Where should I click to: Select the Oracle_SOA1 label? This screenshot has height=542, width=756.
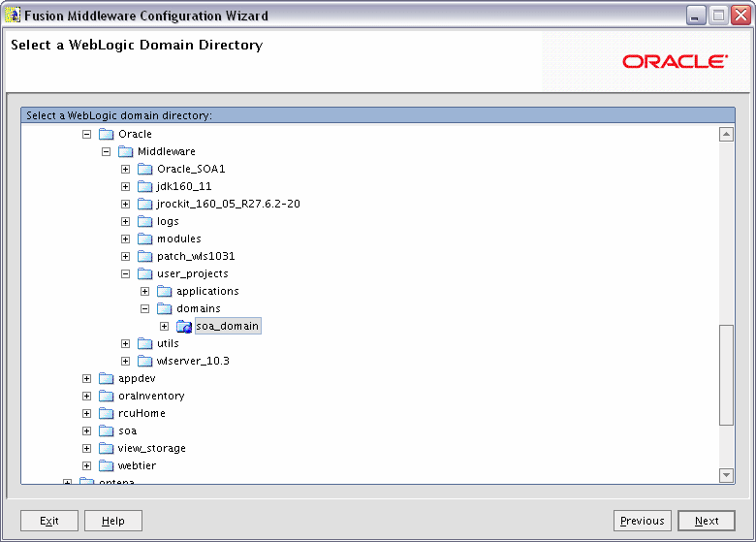click(x=191, y=169)
